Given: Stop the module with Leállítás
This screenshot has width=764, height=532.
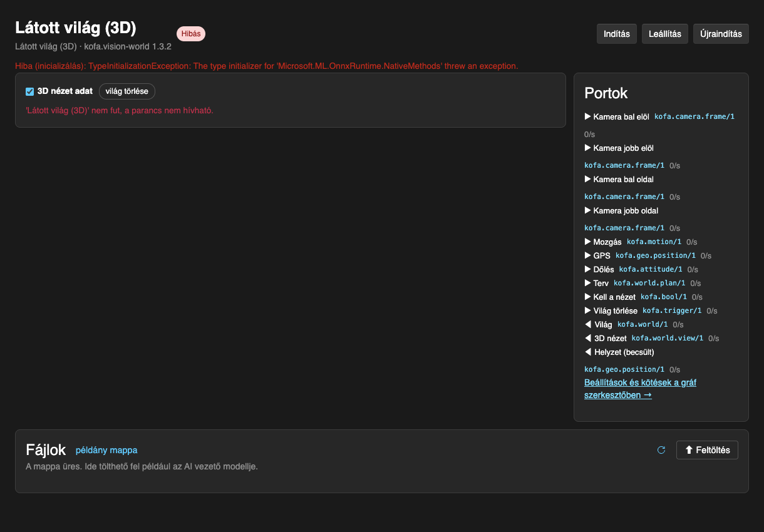Looking at the screenshot, I should [x=665, y=34].
